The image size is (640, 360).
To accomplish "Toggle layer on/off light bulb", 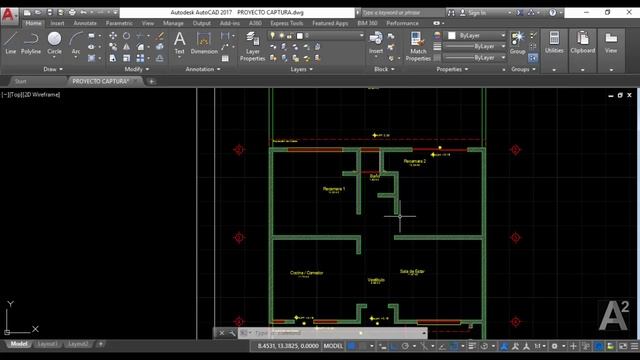I will click(273, 36).
